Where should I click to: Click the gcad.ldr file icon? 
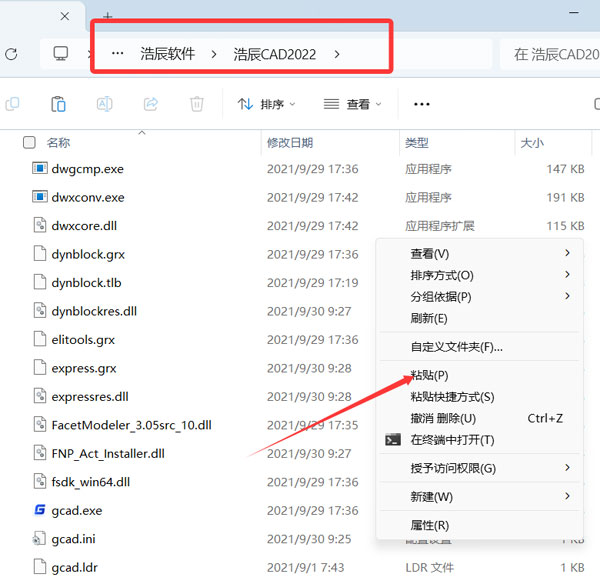(40, 567)
